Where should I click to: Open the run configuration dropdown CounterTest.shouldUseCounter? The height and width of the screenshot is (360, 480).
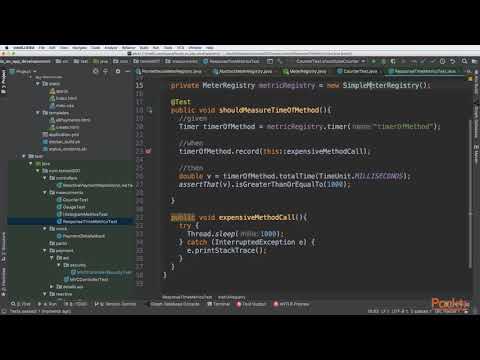click(x=331, y=61)
